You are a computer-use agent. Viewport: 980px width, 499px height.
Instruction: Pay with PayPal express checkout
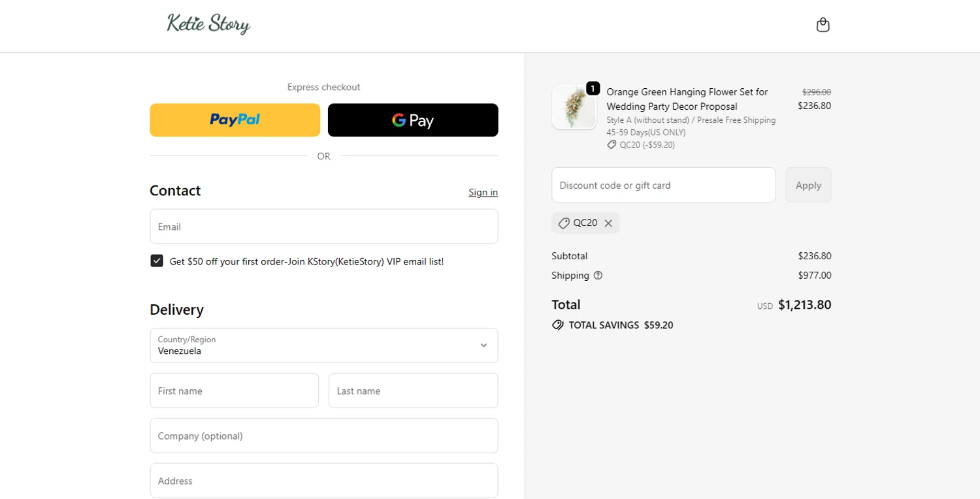[235, 120]
